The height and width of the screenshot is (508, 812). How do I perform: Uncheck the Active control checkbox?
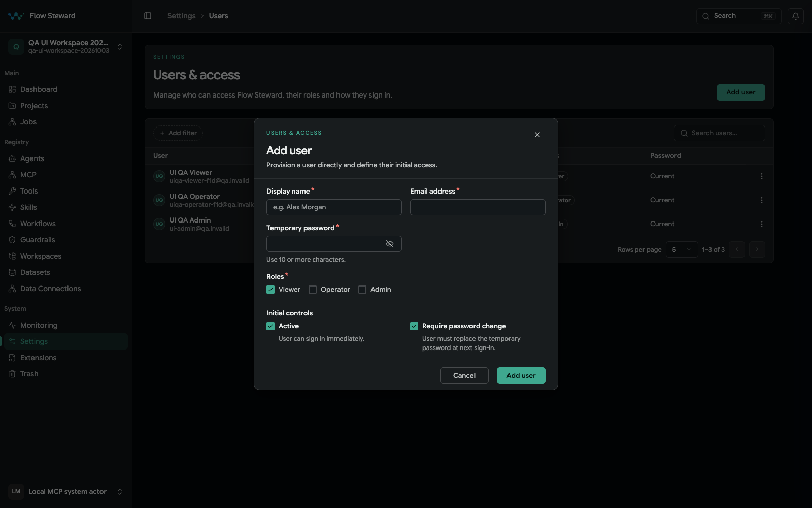pos(270,326)
